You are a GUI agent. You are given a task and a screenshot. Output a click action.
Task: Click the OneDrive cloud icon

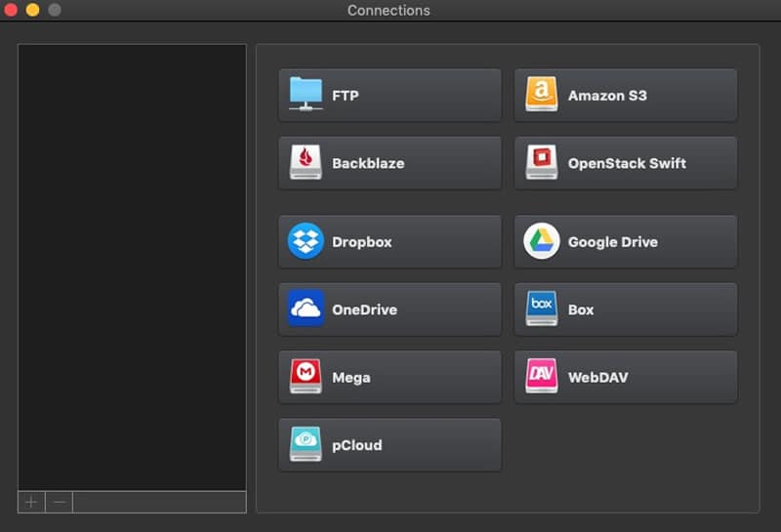306,308
